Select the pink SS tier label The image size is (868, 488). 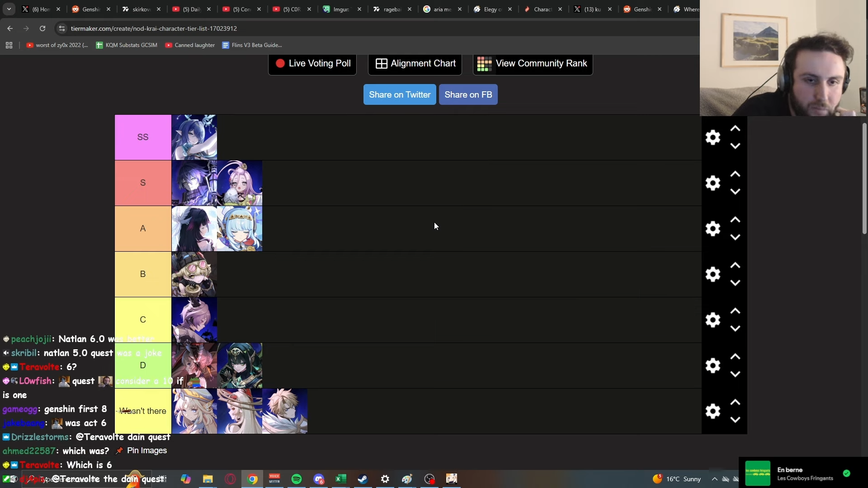coord(143,137)
